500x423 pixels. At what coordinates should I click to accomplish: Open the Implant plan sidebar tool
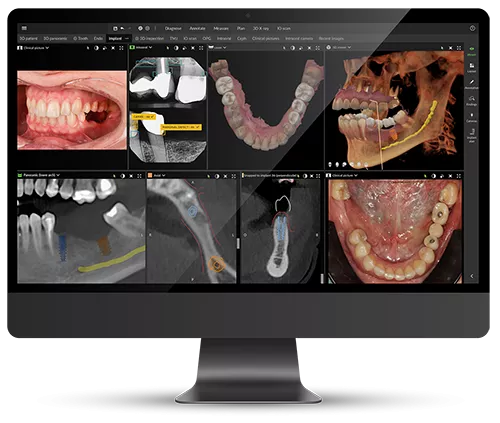pos(472,135)
